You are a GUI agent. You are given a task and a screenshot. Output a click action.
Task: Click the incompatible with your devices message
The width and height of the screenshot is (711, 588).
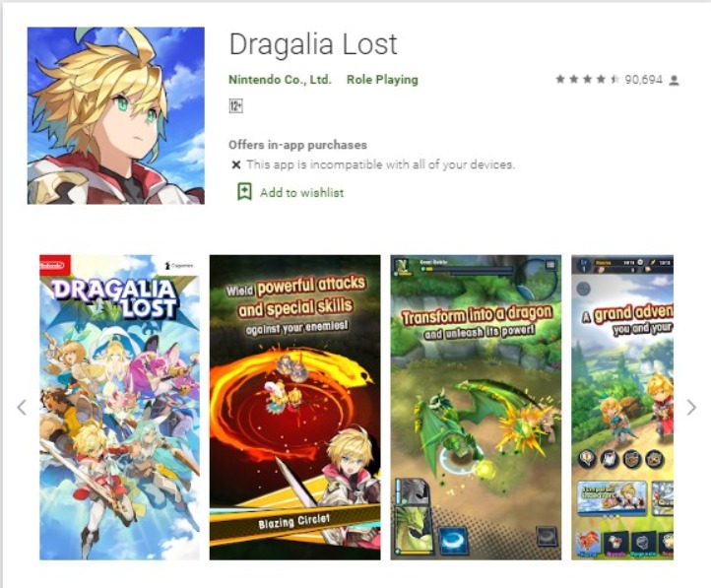click(380, 164)
